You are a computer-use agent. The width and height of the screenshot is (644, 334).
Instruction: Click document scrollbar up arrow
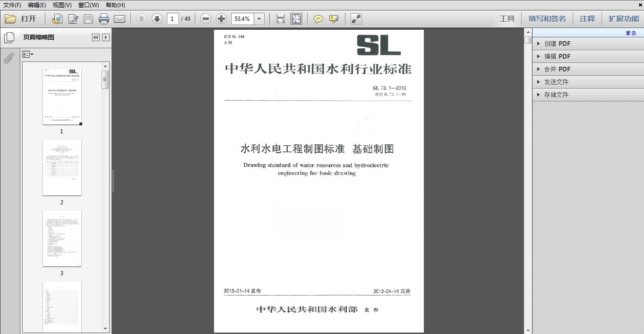click(x=528, y=32)
